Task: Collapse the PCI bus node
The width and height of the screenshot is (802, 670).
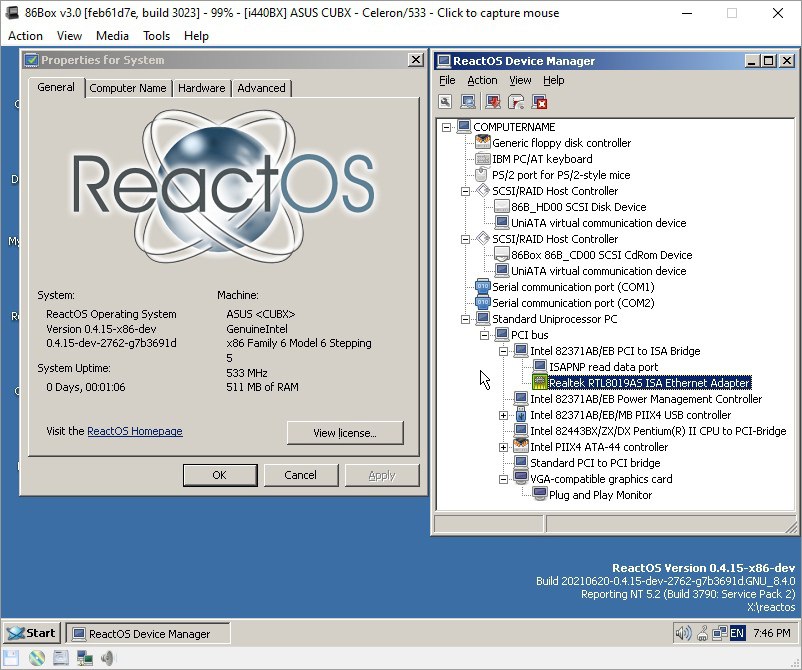Action: 484,335
